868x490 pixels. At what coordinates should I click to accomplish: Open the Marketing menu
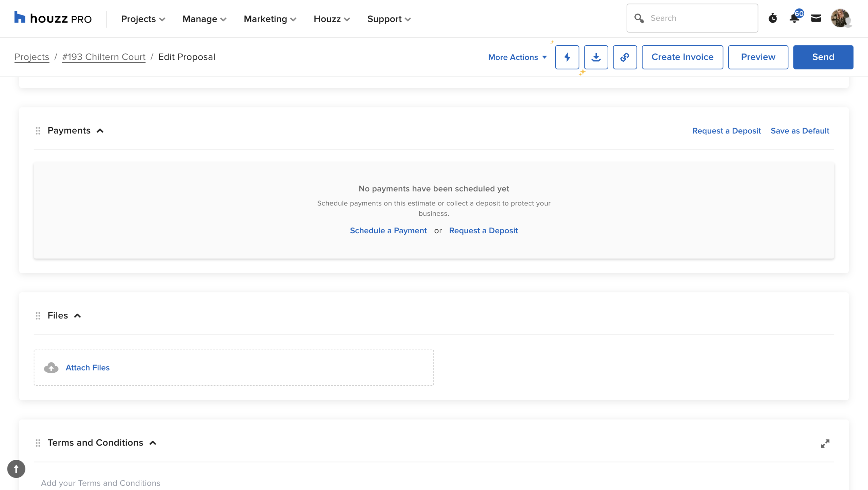[270, 19]
